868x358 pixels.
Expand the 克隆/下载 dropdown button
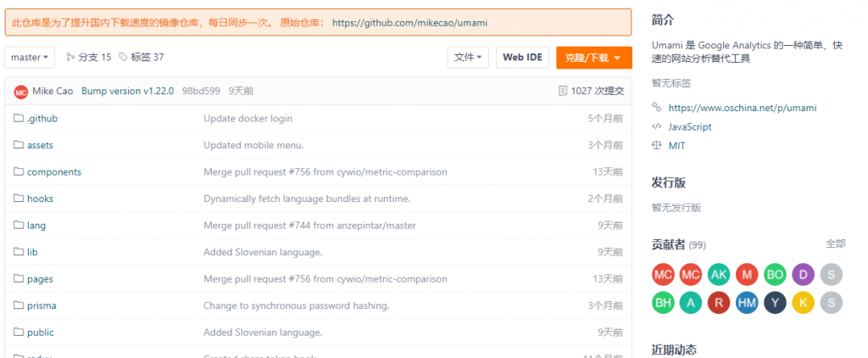point(594,58)
